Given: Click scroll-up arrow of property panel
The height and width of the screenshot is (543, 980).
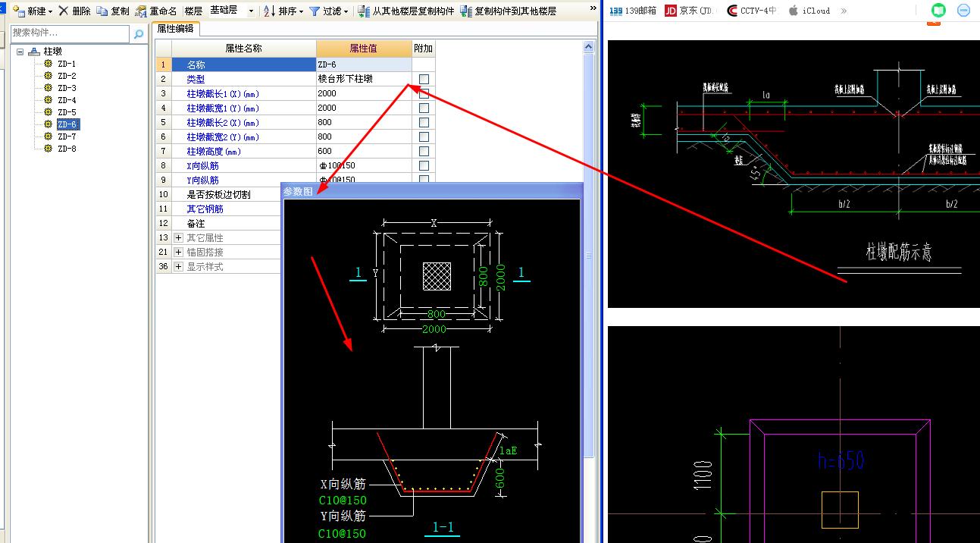Looking at the screenshot, I should point(589,47).
